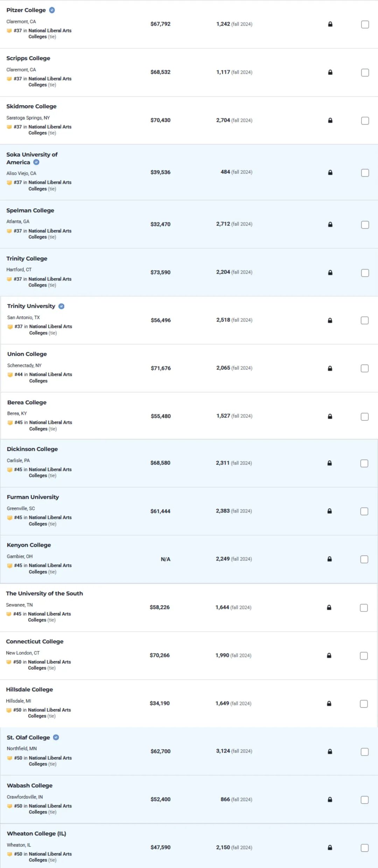Open Wheaton College (IL) link

[x=36, y=833]
